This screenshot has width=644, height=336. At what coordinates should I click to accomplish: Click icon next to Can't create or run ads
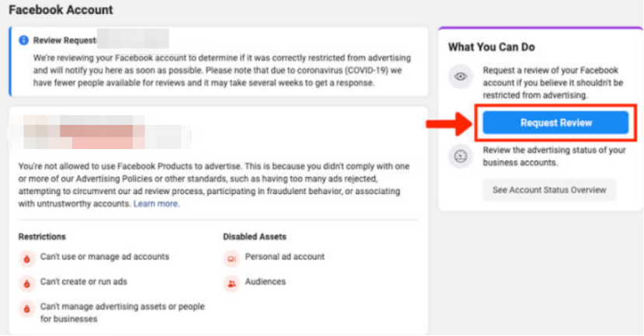26,282
